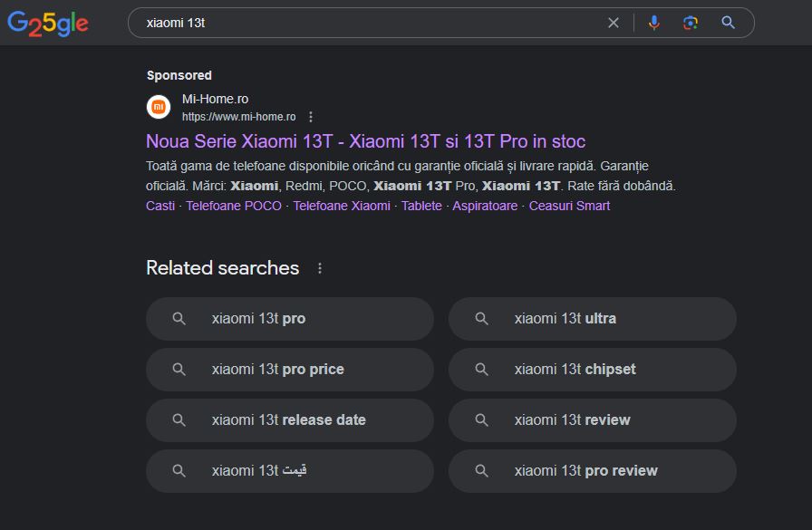Submit search with magnifier icon
The height and width of the screenshot is (530, 812).
pyautogui.click(x=728, y=23)
